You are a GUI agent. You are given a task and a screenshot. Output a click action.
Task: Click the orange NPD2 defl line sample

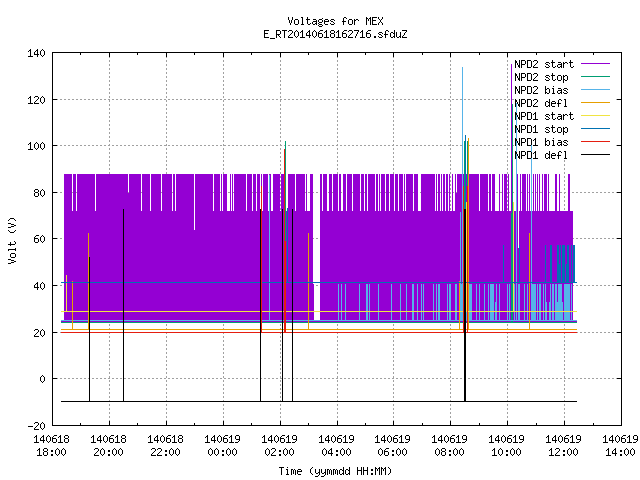coord(595,103)
